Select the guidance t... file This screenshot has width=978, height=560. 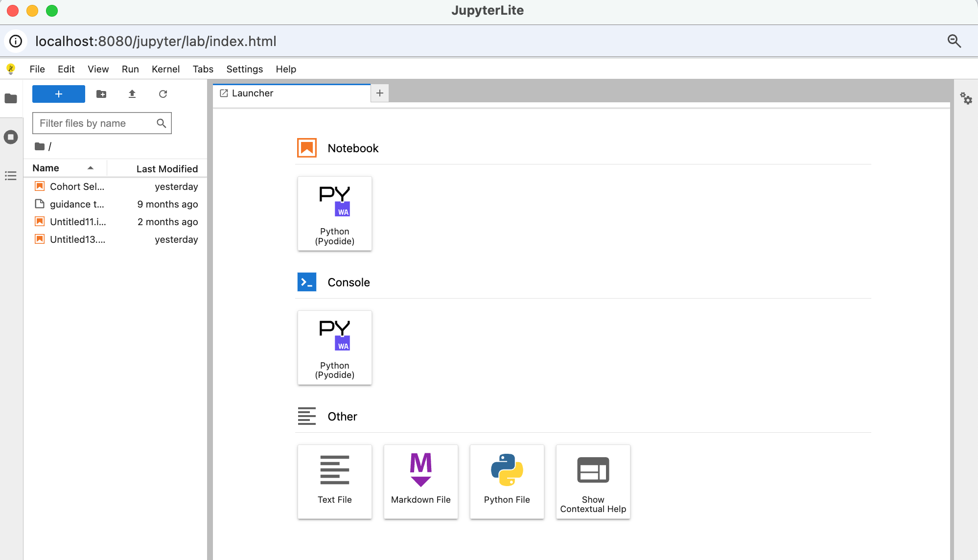point(116,204)
